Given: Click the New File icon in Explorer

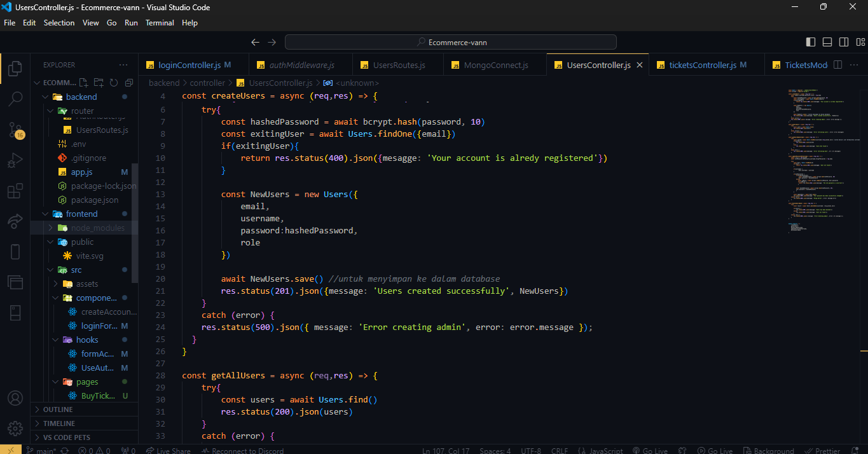Looking at the screenshot, I should pos(83,83).
